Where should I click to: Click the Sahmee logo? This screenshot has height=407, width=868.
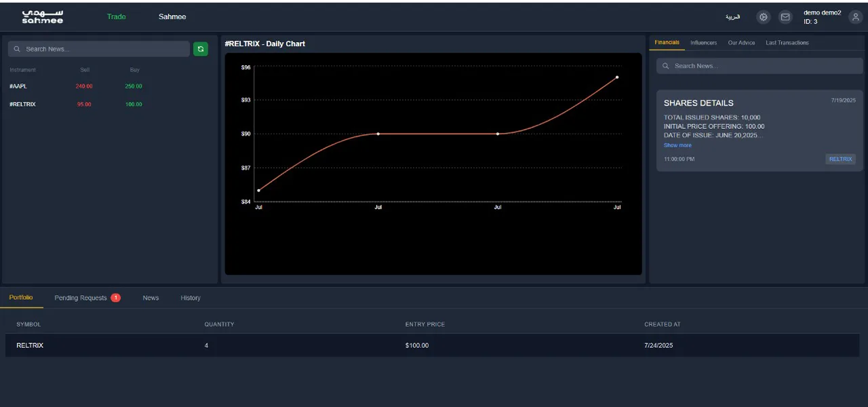pos(42,17)
